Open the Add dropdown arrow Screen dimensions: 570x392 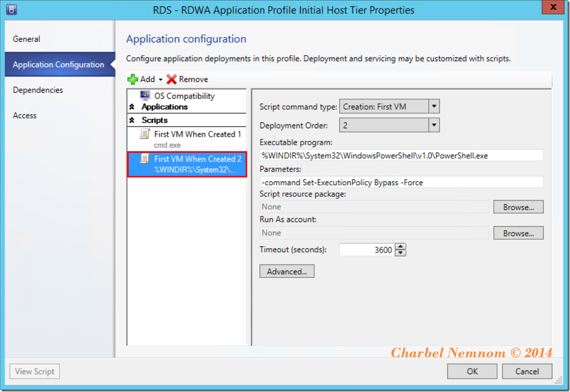(160, 79)
